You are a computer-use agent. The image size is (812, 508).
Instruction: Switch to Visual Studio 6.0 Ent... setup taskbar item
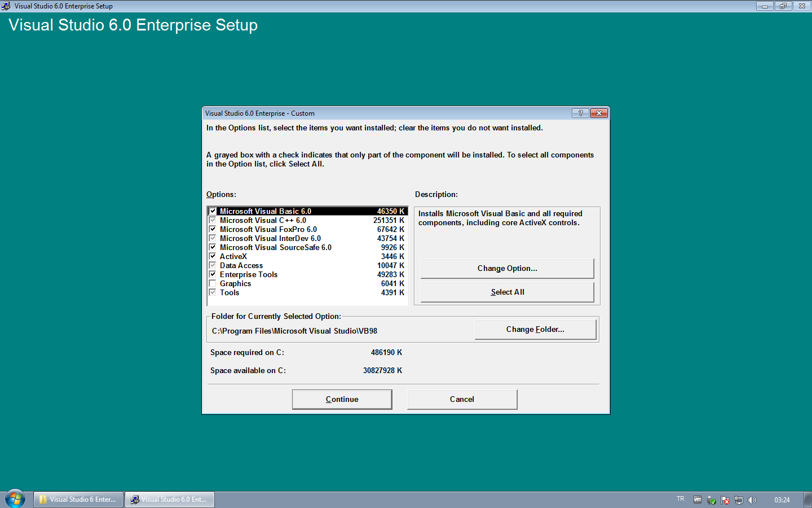tap(169, 500)
